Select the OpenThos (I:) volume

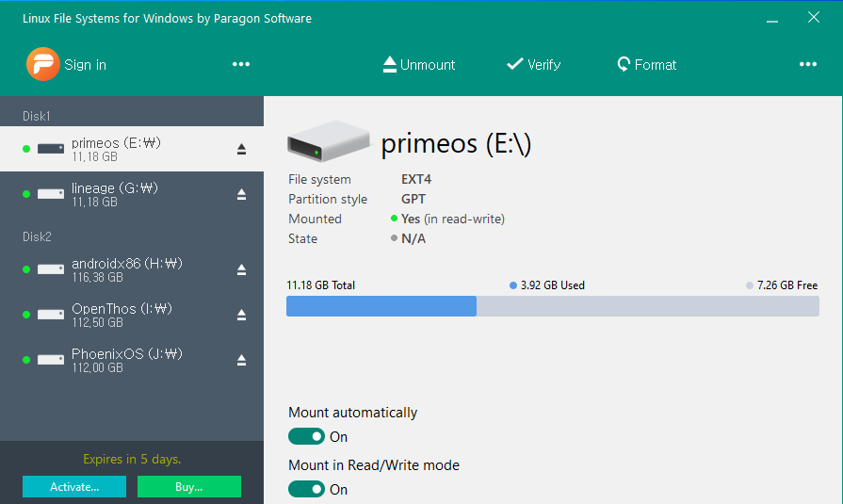tap(132, 315)
